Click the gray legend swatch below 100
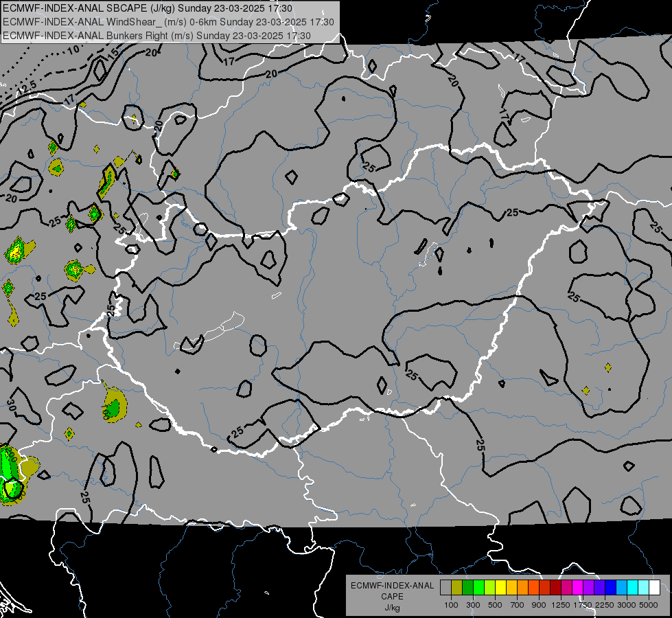 point(445,588)
